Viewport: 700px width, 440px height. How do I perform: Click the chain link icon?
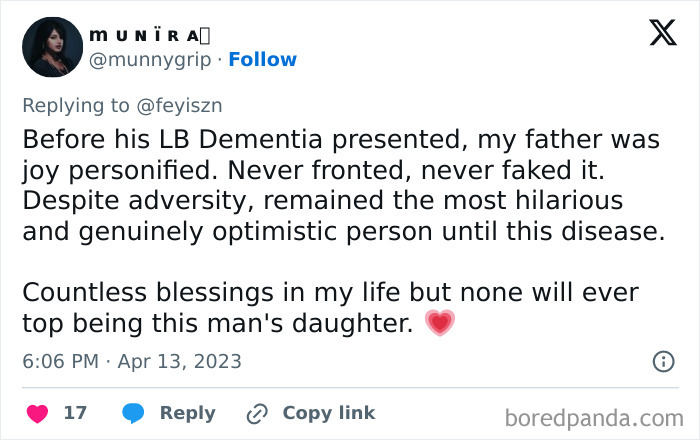257,413
